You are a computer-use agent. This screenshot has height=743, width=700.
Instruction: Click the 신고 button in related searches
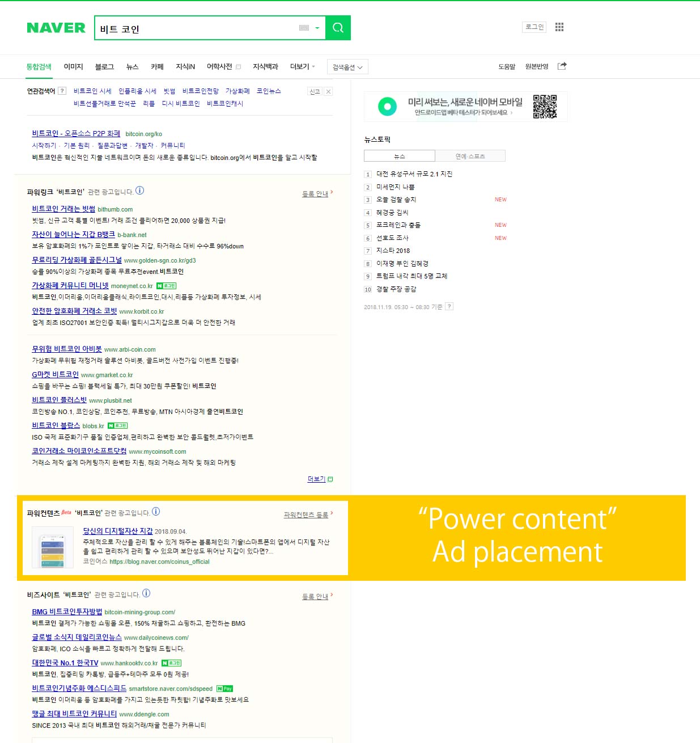pyautogui.click(x=315, y=91)
